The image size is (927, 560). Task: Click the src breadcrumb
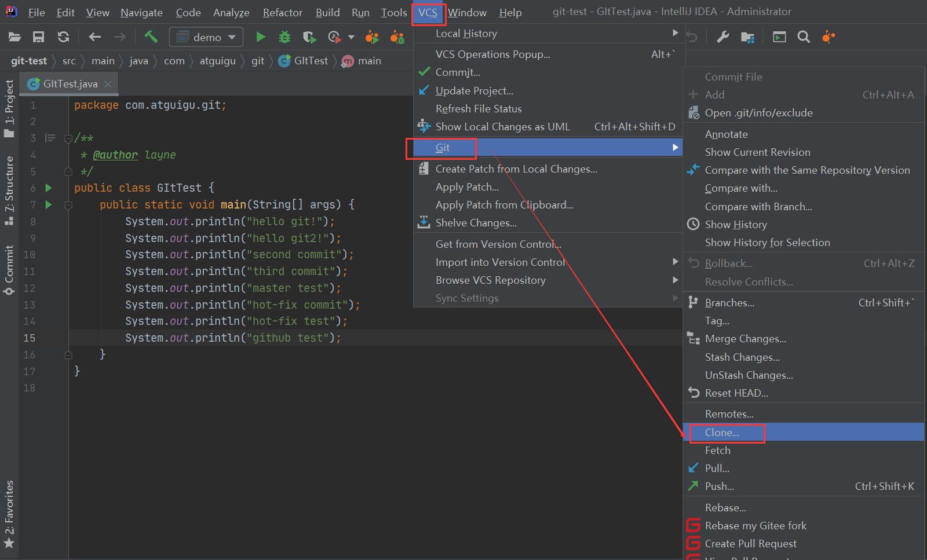tap(69, 61)
